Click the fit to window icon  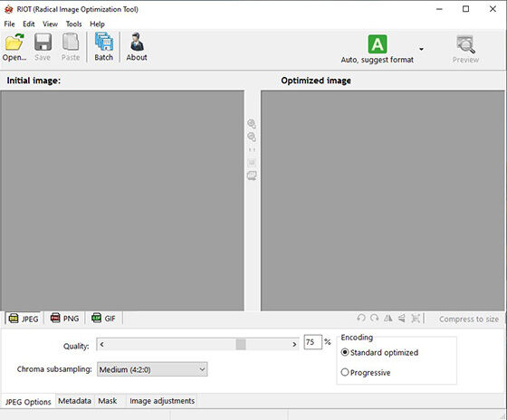(x=252, y=162)
